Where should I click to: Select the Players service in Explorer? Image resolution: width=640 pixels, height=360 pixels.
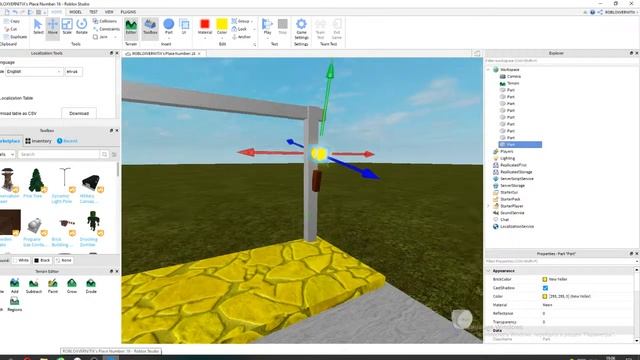click(x=507, y=151)
